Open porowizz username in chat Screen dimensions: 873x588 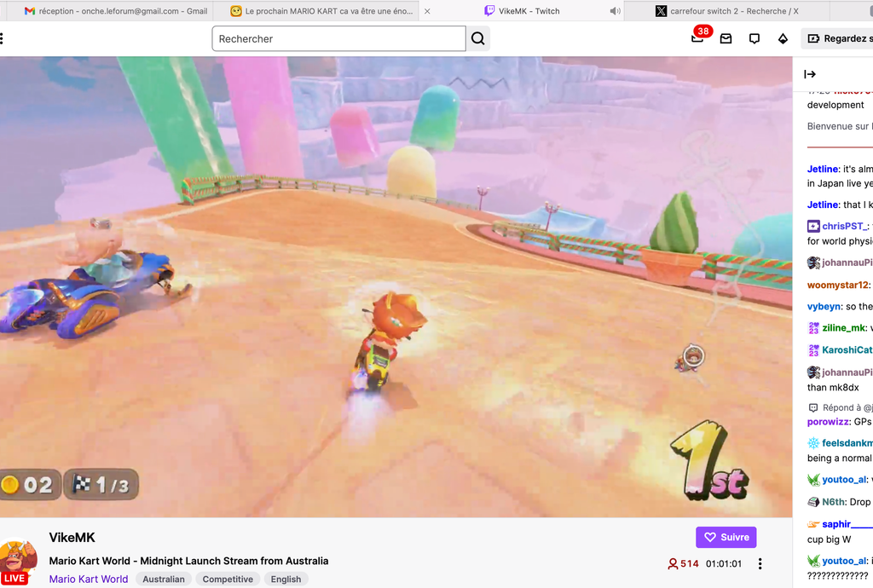(x=829, y=422)
